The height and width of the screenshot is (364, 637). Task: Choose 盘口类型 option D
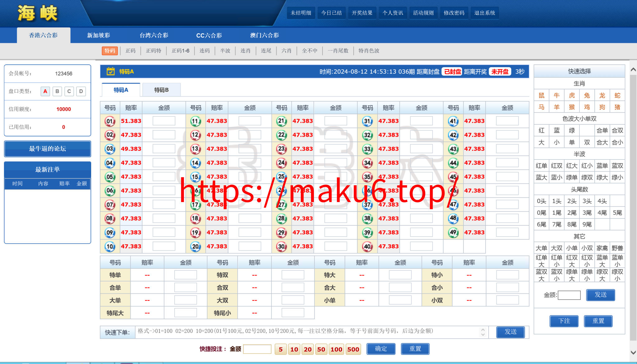(x=81, y=91)
